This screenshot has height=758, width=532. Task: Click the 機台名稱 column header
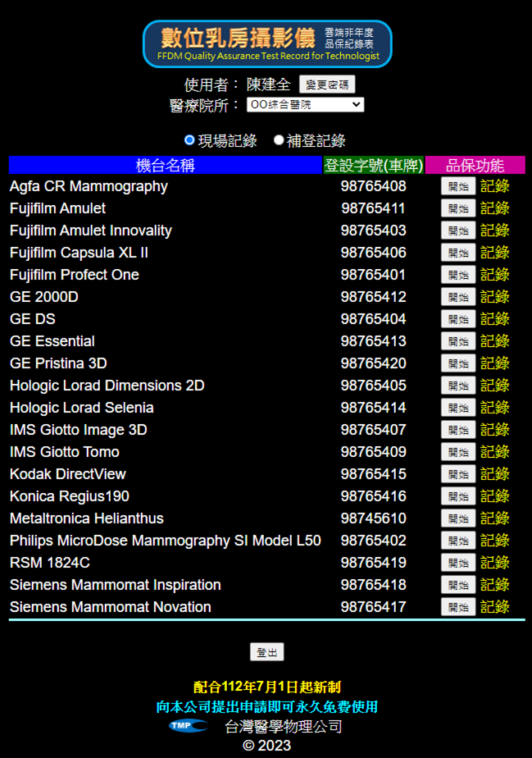166,165
